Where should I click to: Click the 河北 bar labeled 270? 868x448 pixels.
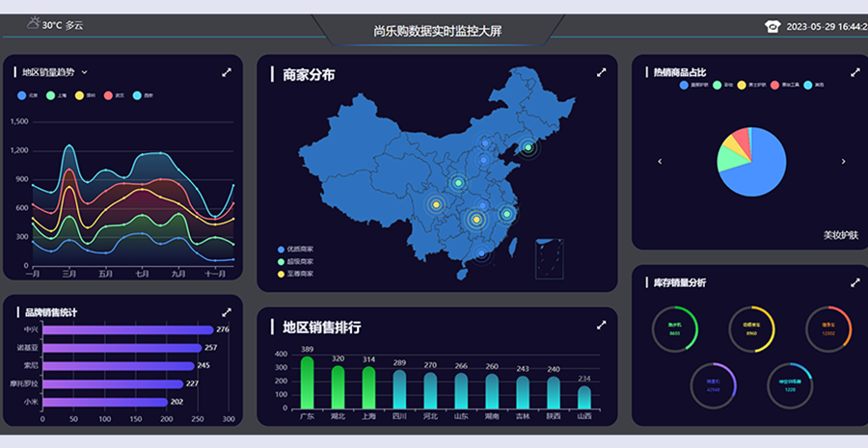click(x=430, y=390)
